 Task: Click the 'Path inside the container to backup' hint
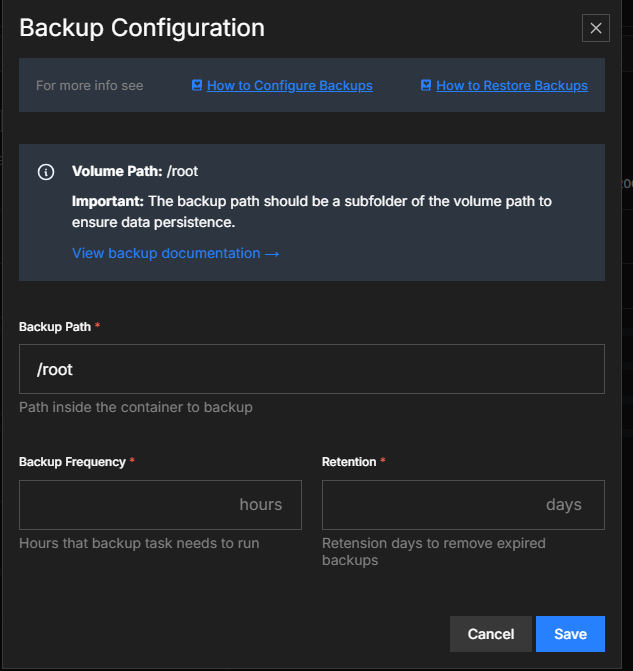(136, 407)
